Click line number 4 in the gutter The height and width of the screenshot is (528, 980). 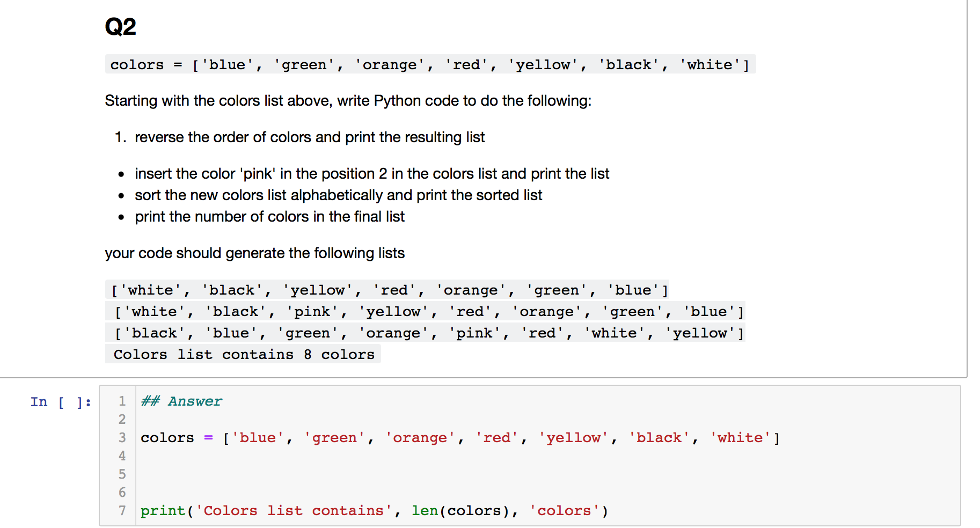[122, 456]
